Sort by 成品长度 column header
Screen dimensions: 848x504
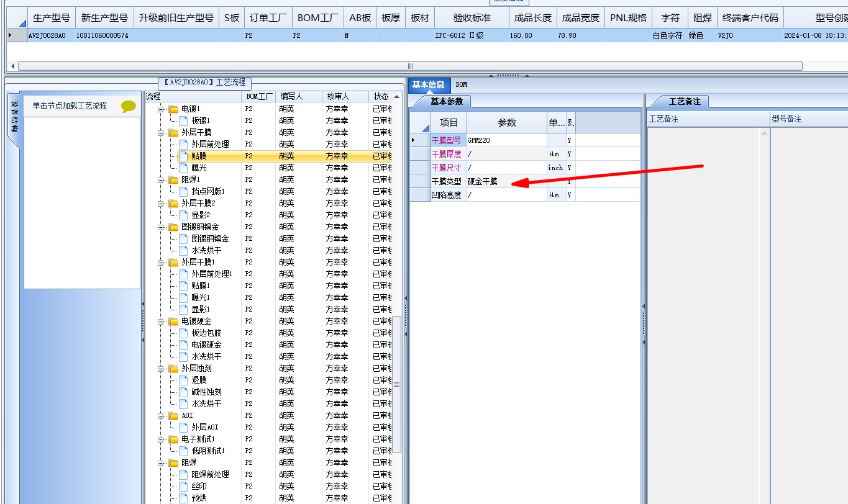[532, 18]
